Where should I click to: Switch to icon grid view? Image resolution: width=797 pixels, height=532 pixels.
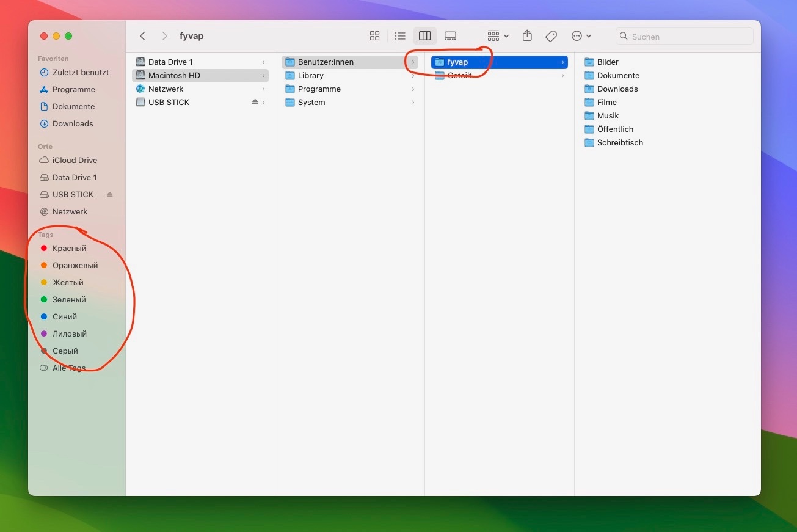click(x=375, y=36)
